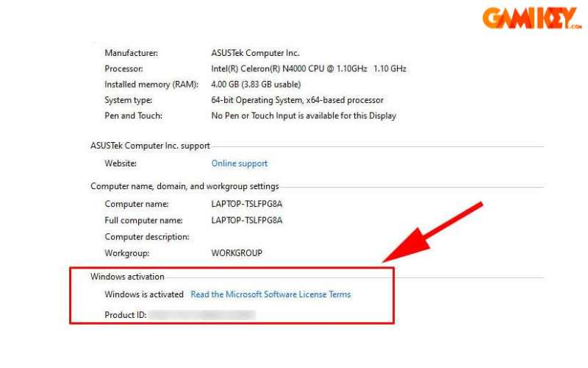Click the Windows activation heading
The width and height of the screenshot is (588, 368).
click(x=127, y=277)
